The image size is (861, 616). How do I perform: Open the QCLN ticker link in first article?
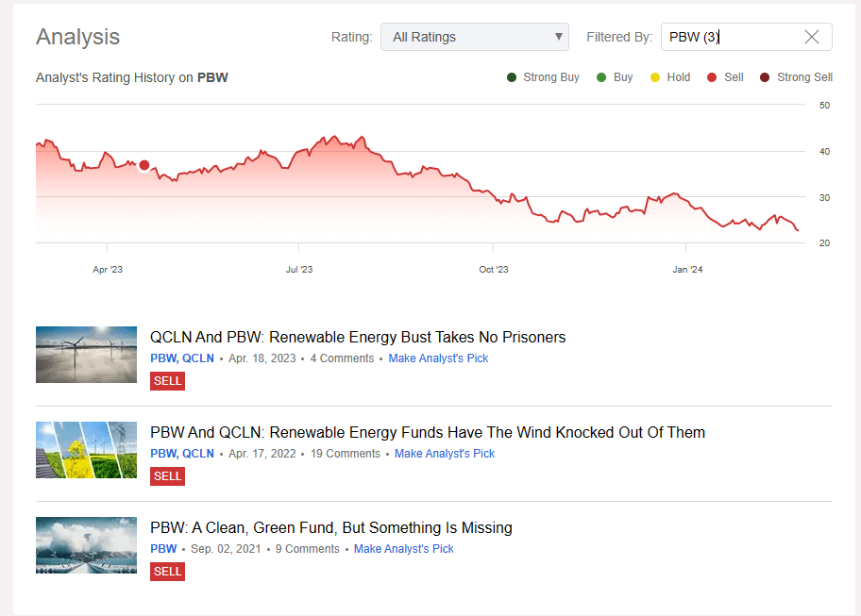[198, 358]
